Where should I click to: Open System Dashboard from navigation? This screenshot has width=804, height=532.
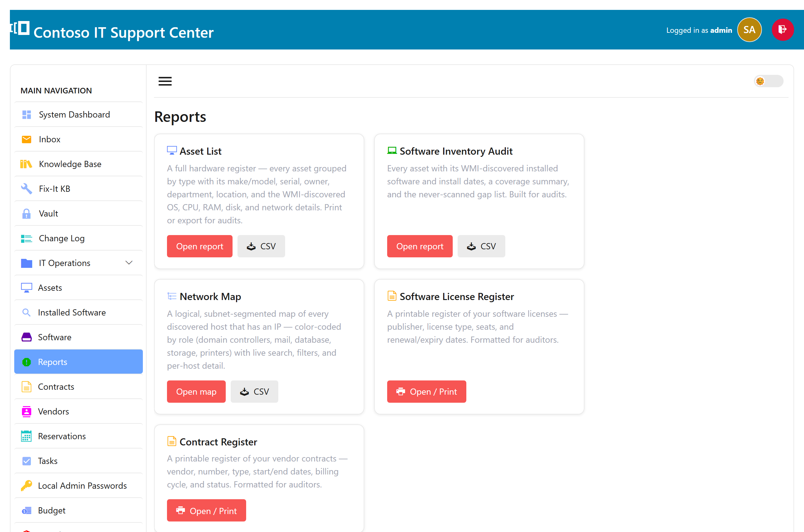tap(78, 115)
